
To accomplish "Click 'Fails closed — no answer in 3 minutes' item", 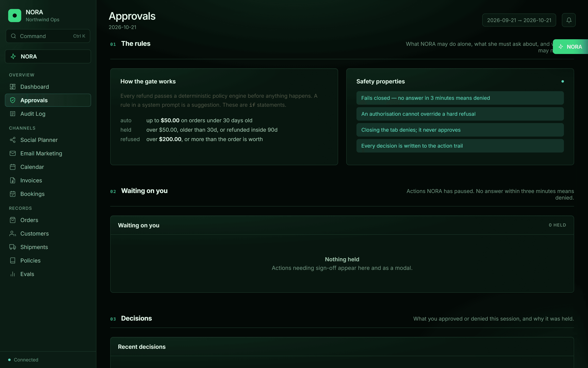I will tap(460, 98).
